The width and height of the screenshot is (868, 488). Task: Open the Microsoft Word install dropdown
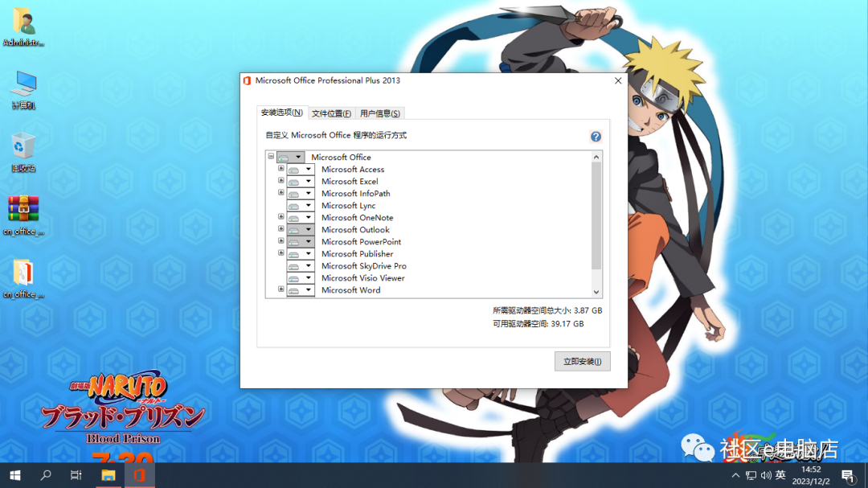[x=301, y=290]
